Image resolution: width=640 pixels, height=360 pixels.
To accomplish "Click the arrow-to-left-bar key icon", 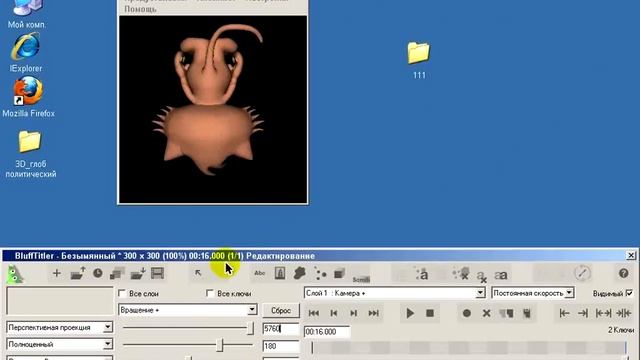I will tap(564, 313).
